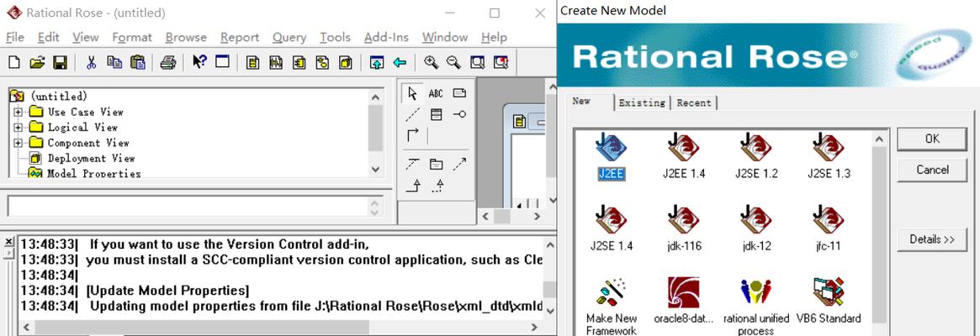Open the Report menu
This screenshot has width=980, height=336.
(240, 38)
